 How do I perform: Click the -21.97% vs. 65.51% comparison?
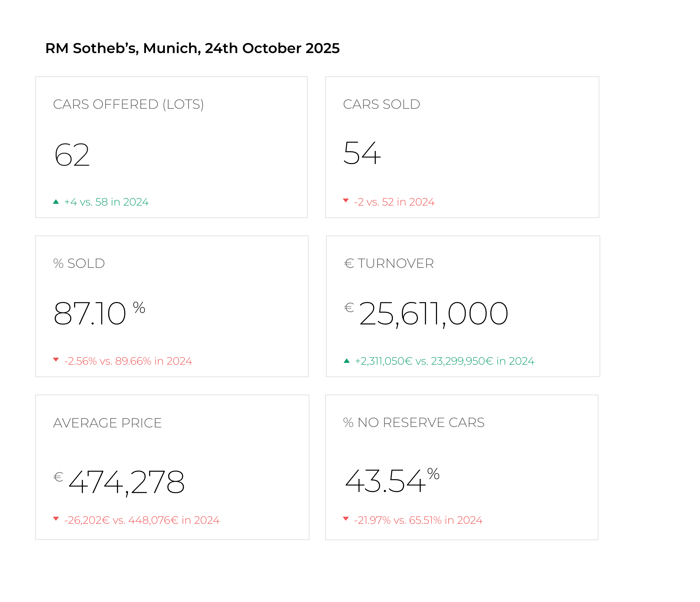coord(418,520)
